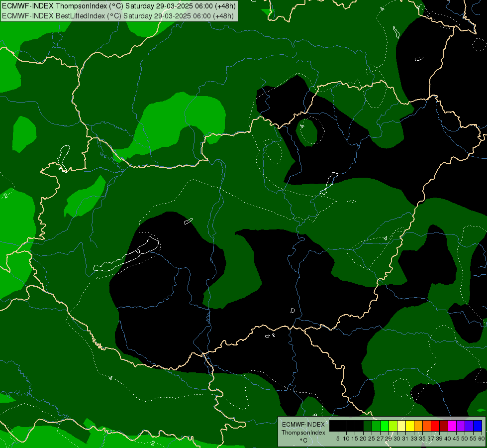Select the purple 45-50 legend swatch
Viewport: 487px width, 448px height.
461,426
